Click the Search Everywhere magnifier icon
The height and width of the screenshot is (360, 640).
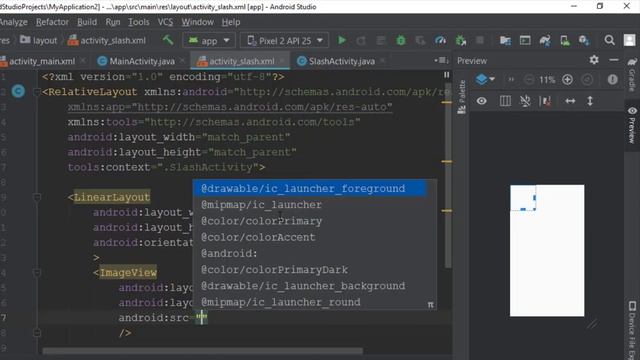pos(609,40)
